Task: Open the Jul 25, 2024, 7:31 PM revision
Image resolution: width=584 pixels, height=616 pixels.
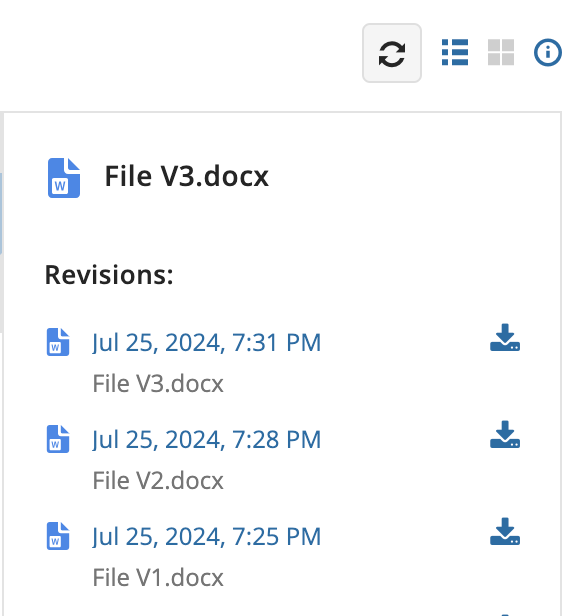Action: 207,342
